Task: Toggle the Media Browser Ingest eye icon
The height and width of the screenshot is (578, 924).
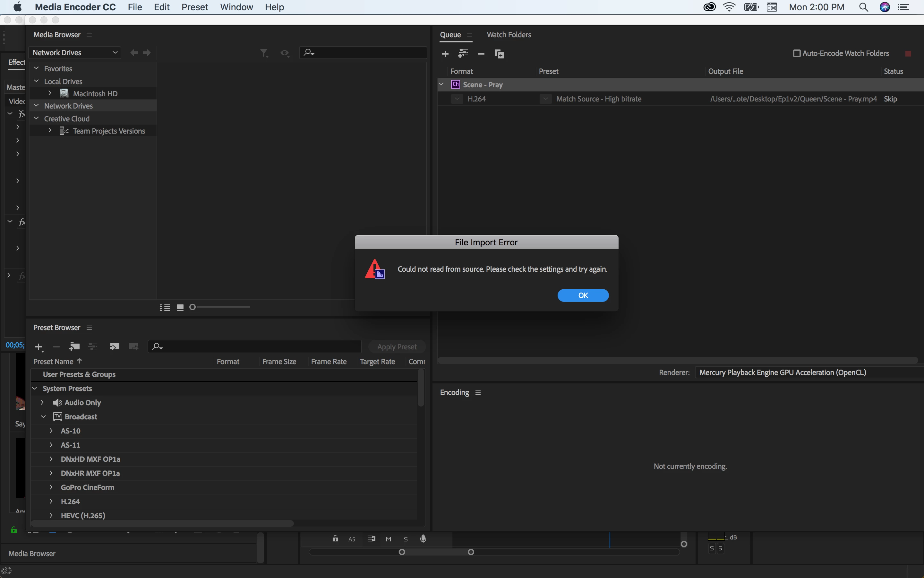Action: (285, 53)
